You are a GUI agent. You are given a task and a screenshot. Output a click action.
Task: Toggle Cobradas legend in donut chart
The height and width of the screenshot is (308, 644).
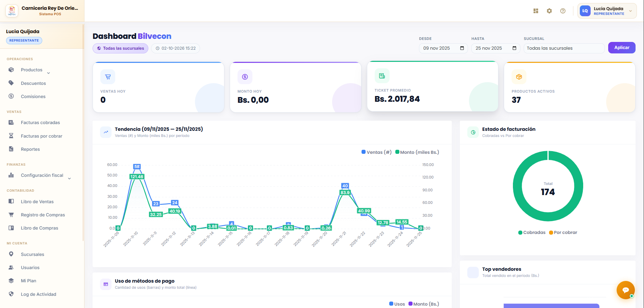(x=532, y=232)
